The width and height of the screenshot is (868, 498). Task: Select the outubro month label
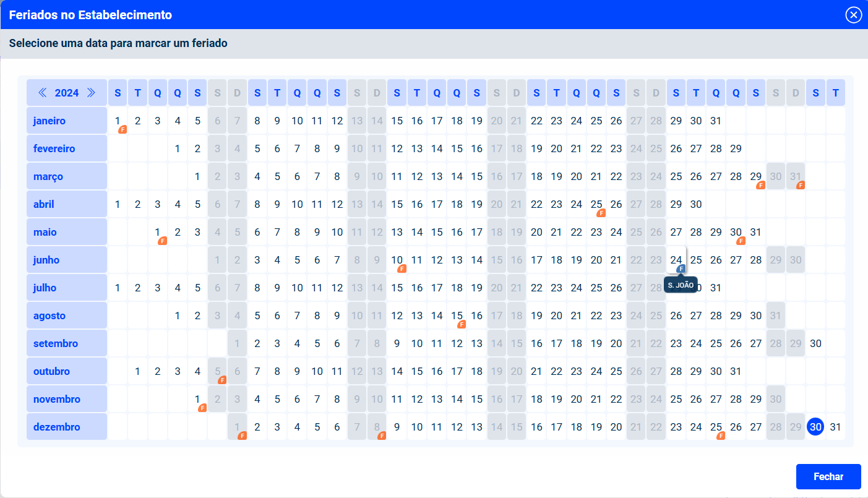67,371
